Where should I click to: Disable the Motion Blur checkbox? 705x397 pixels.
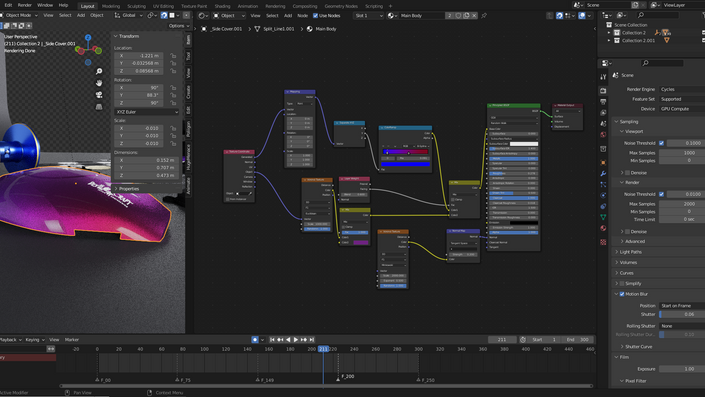622,294
